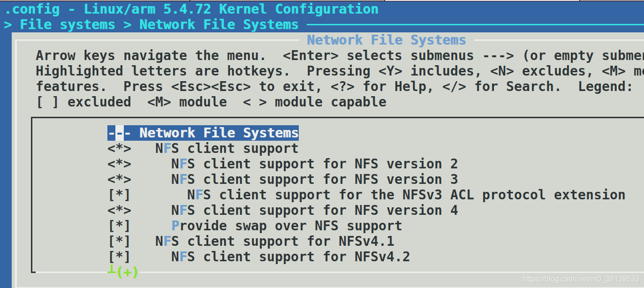Toggle the NFS client support <*> marker
The width and height of the screenshot is (644, 288).
[x=119, y=149]
